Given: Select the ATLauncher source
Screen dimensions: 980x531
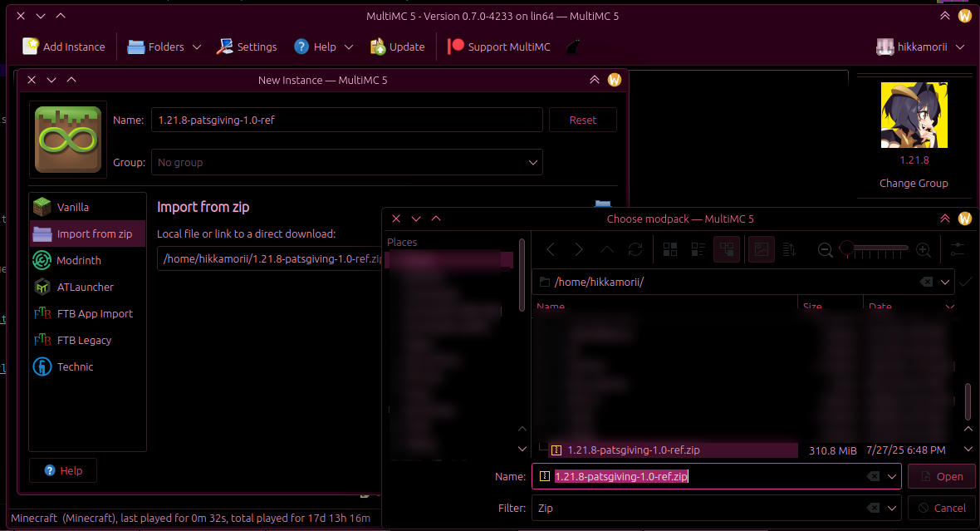Looking at the screenshot, I should (87, 287).
